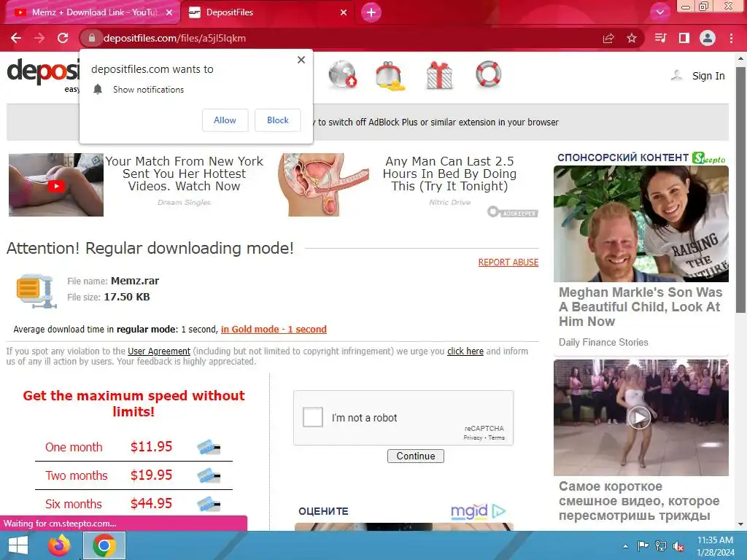747x560 pixels.
Task: Click page scrollbar down arrow
Action: (740, 524)
